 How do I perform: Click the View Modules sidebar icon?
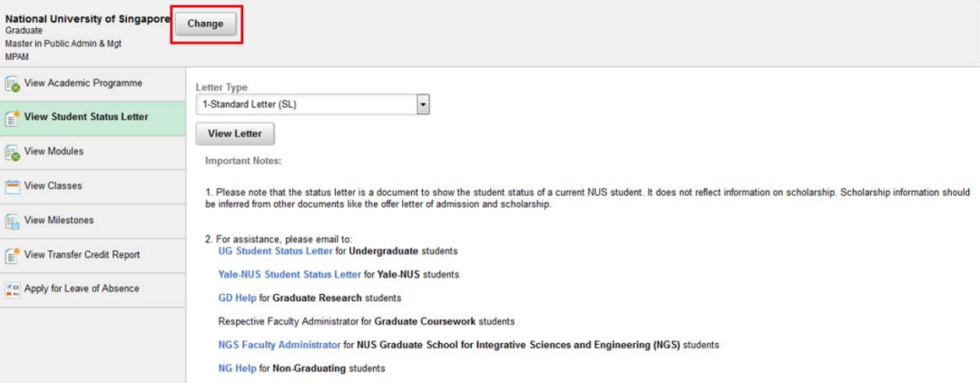12,152
